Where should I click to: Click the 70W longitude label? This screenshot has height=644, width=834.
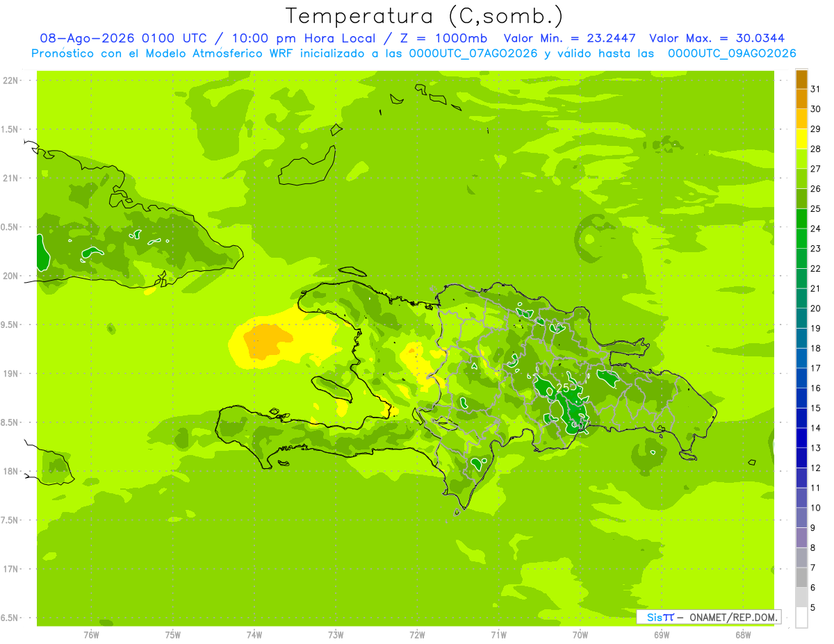coord(580,635)
